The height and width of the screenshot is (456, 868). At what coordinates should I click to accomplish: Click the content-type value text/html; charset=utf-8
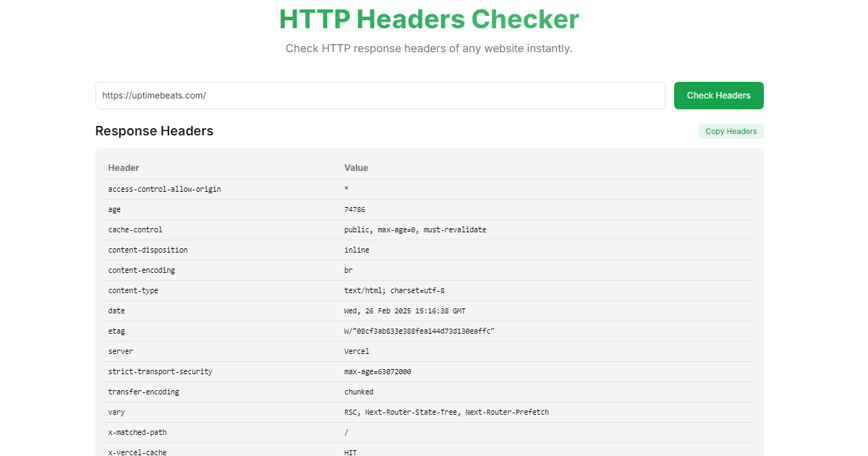coord(394,290)
